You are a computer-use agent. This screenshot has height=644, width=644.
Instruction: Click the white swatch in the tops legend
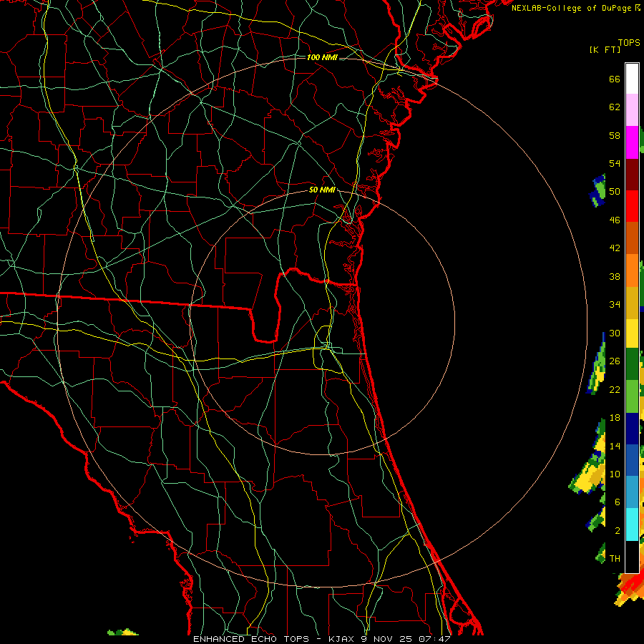coord(632,79)
